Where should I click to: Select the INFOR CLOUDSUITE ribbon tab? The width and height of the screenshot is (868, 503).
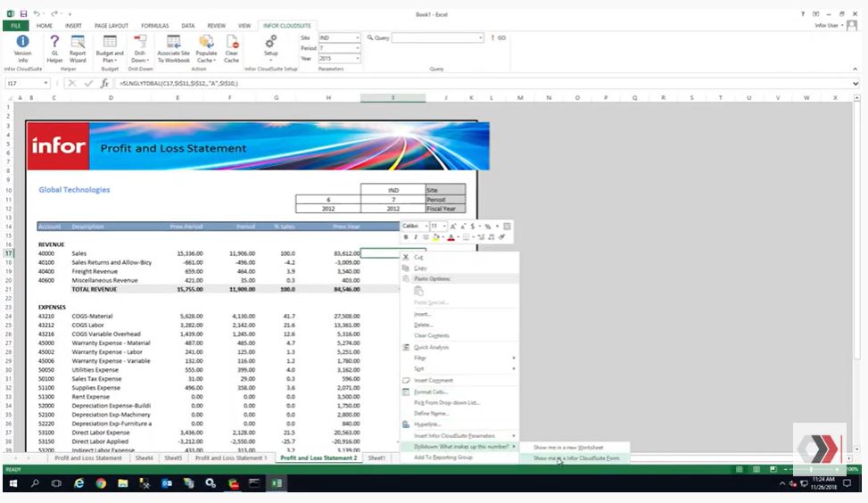point(286,26)
